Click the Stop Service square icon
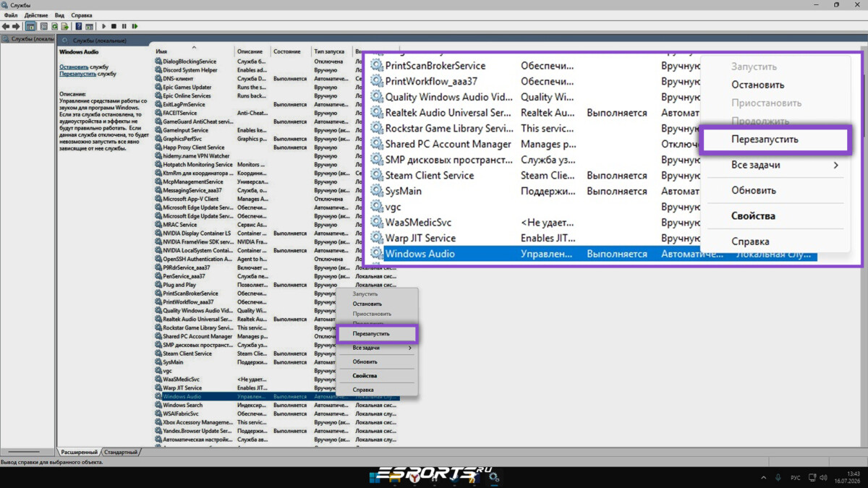The image size is (868, 488). coord(114,26)
